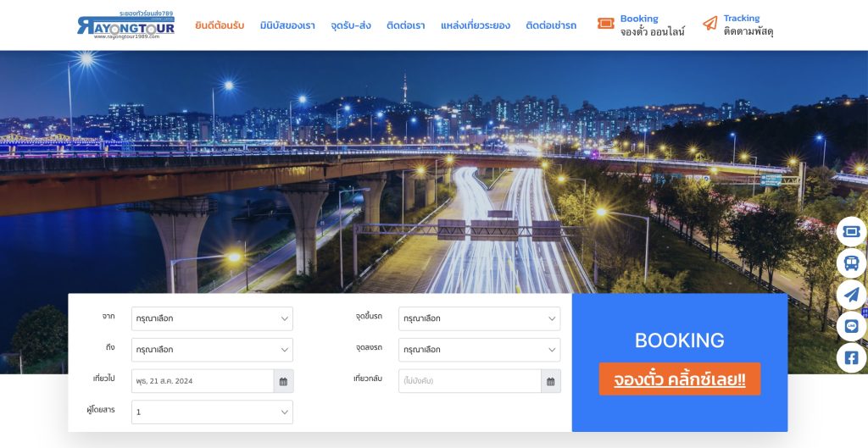
Task: Expand the จาก origin dropdown
Action: click(212, 318)
